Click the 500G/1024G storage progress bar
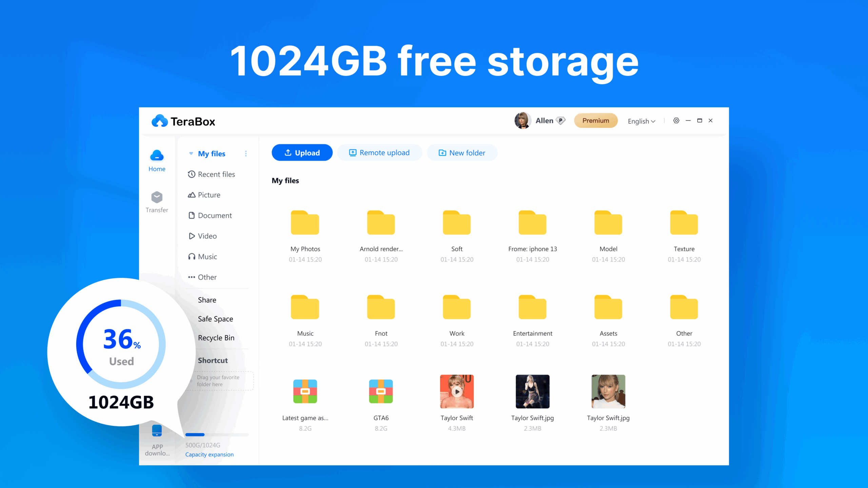 pos(216,435)
